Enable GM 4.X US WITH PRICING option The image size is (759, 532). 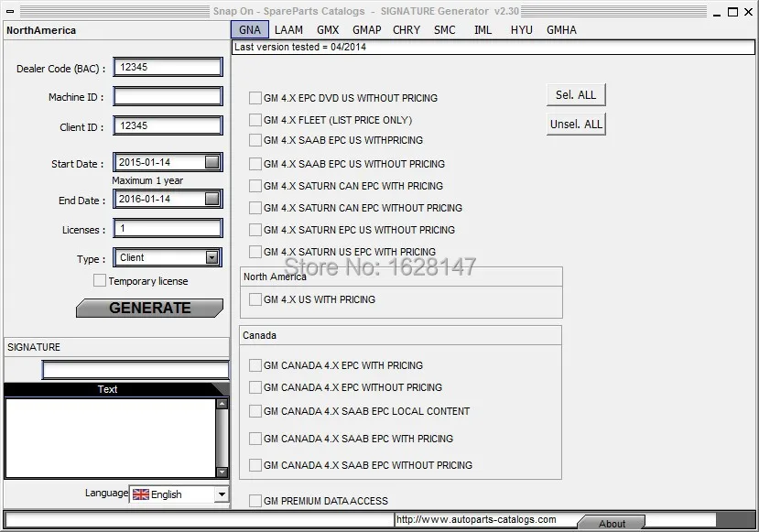tap(255, 299)
